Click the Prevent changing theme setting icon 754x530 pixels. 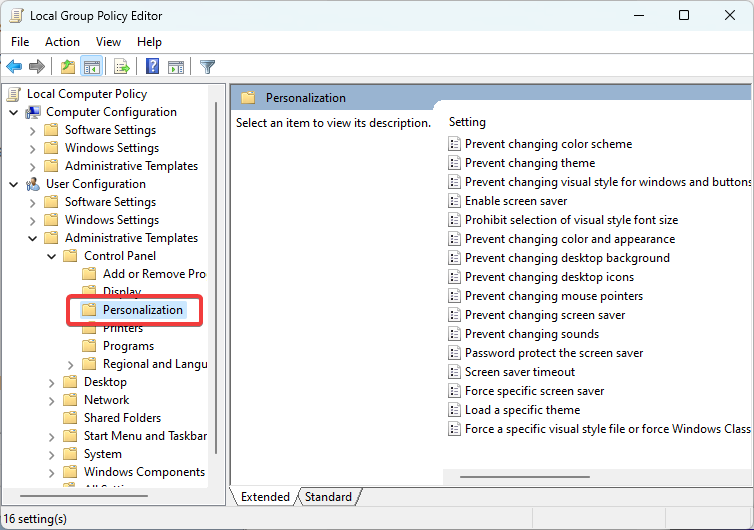[x=454, y=163]
